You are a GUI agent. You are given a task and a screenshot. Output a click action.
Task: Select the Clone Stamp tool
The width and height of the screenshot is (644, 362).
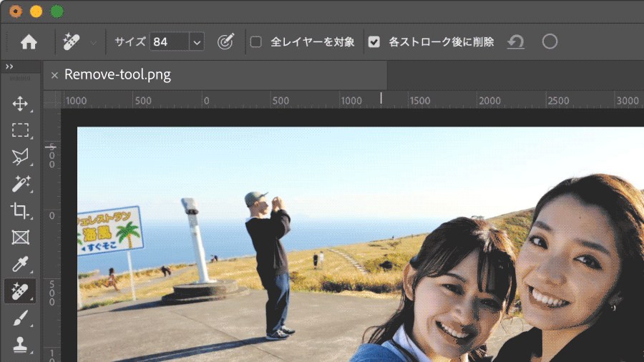click(20, 345)
